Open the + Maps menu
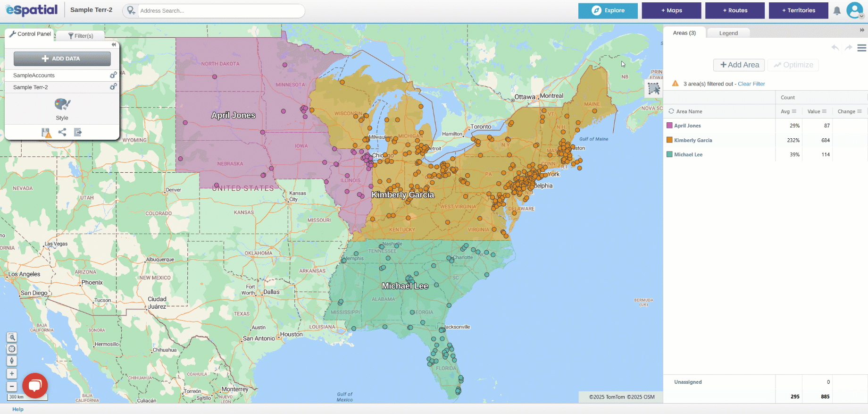868x414 pixels. [671, 10]
